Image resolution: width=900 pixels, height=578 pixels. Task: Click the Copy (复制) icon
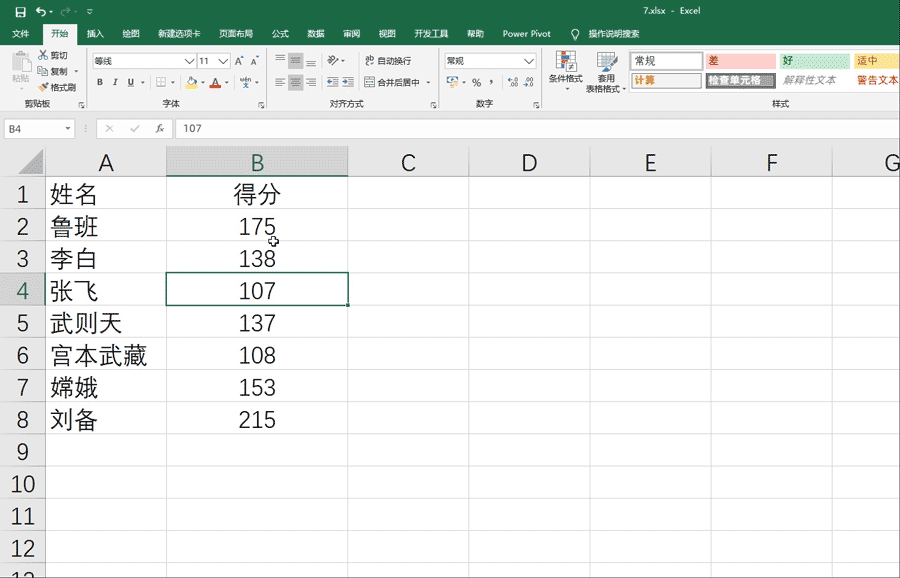42,71
